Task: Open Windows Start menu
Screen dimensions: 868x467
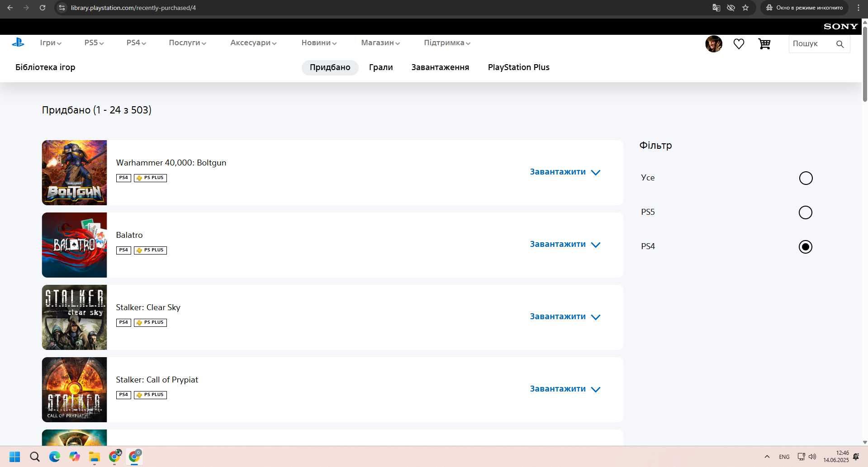Action: click(x=14, y=457)
